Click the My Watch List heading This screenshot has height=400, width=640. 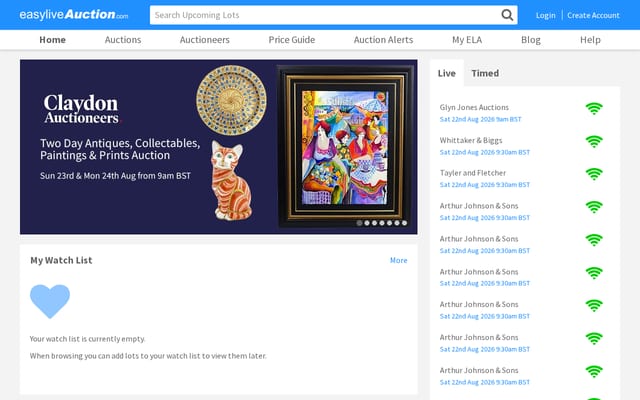[61, 260]
